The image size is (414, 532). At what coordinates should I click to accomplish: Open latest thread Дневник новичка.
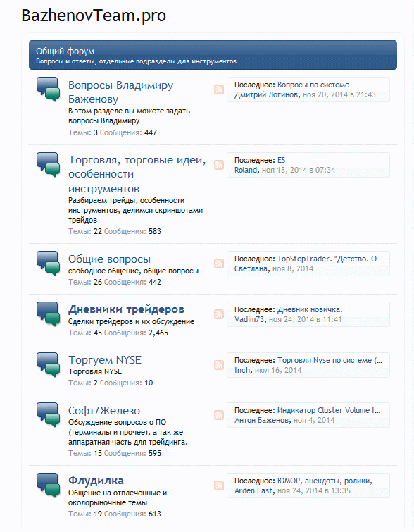coord(310,309)
